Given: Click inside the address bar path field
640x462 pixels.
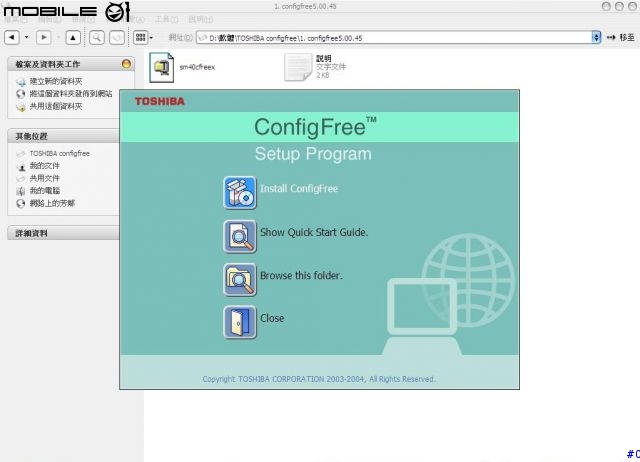Looking at the screenshot, I should pyautogui.click(x=394, y=38).
